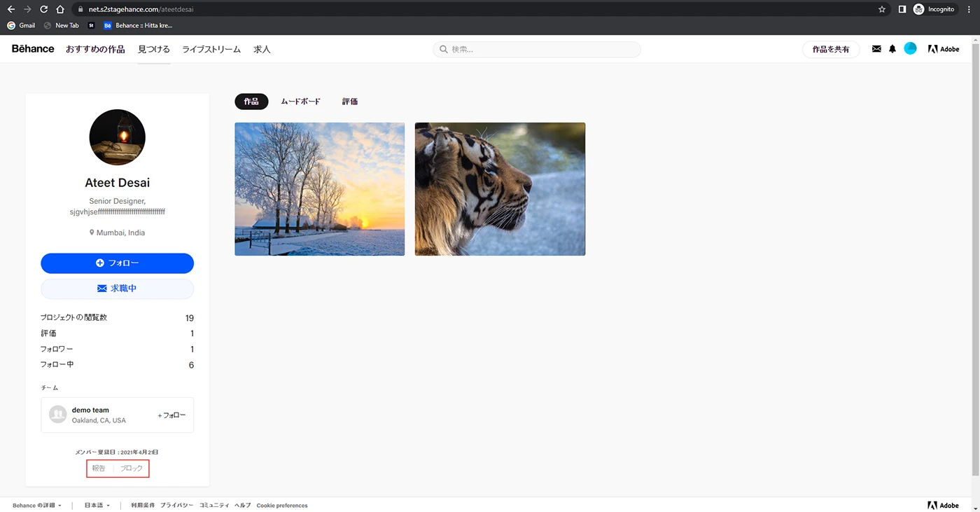The image size is (980, 512).
Task: Expand the 'Behance の詳細' footer dropdown
Action: click(x=37, y=505)
